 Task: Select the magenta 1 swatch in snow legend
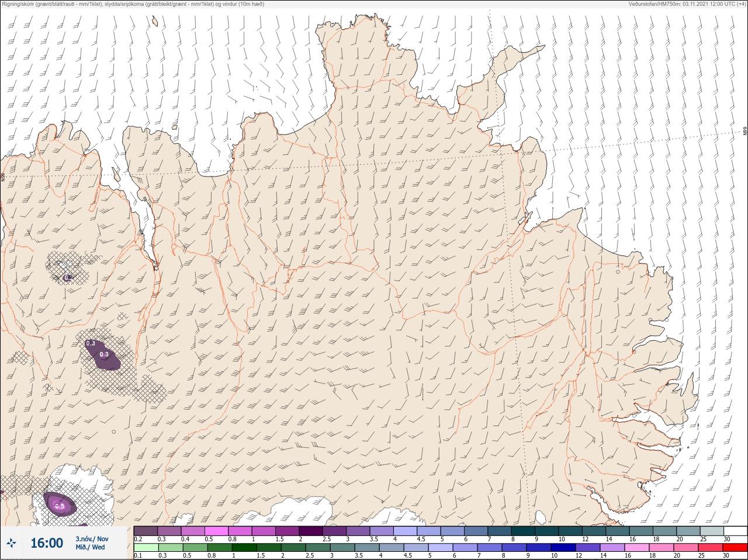[x=264, y=531]
